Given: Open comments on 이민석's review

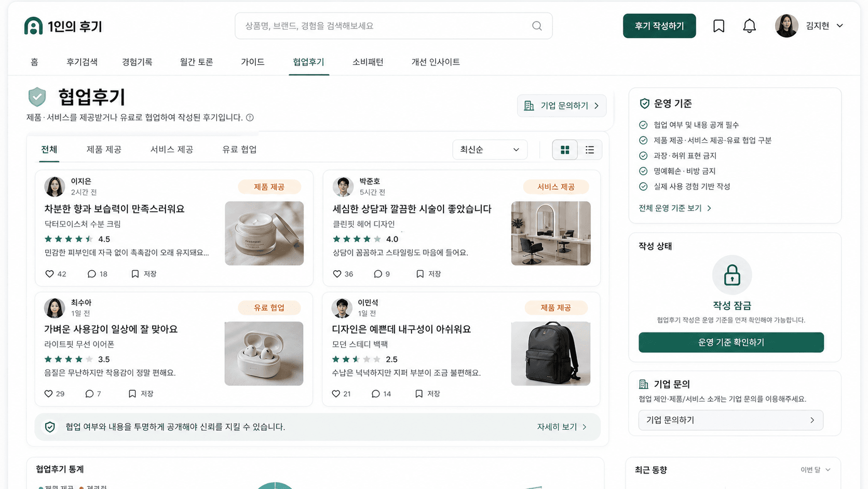Looking at the screenshot, I should (376, 394).
